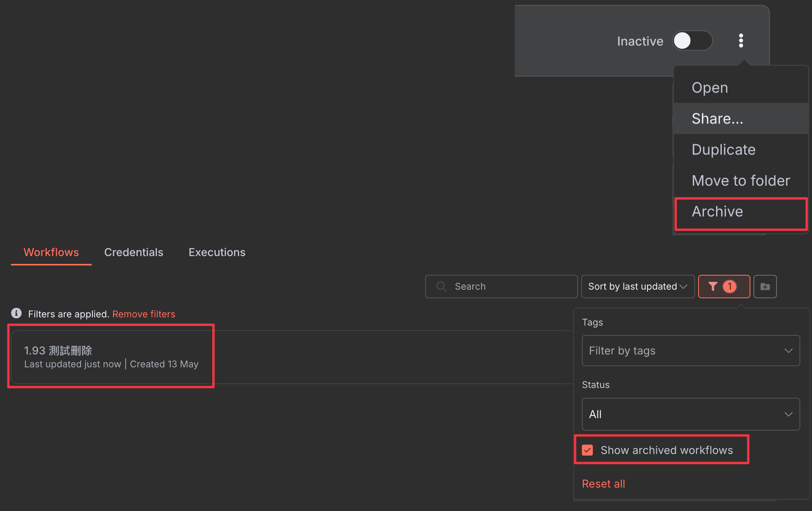
Task: Select Move to folder option
Action: [740, 180]
